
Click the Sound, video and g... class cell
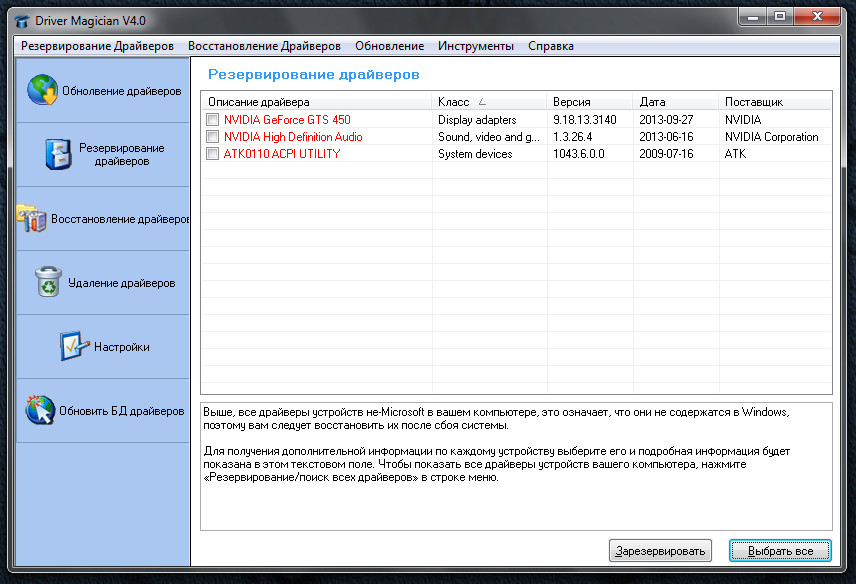[489, 136]
